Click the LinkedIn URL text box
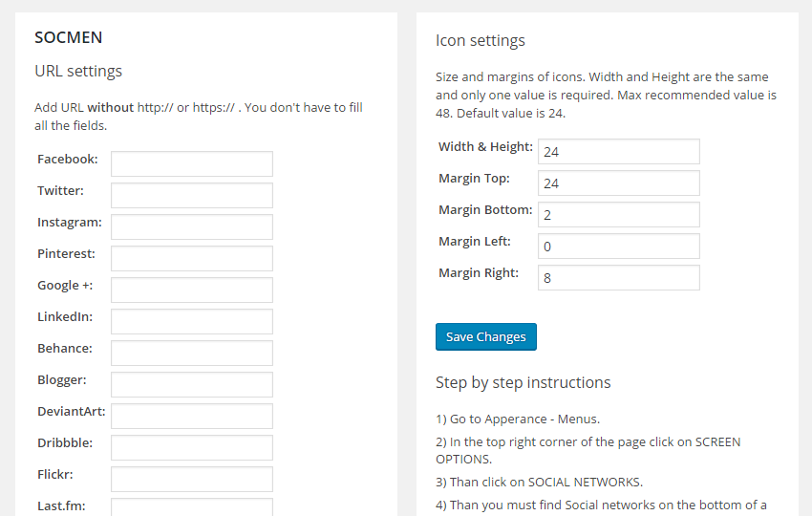Screen dimensions: 812x516 click(x=192, y=322)
